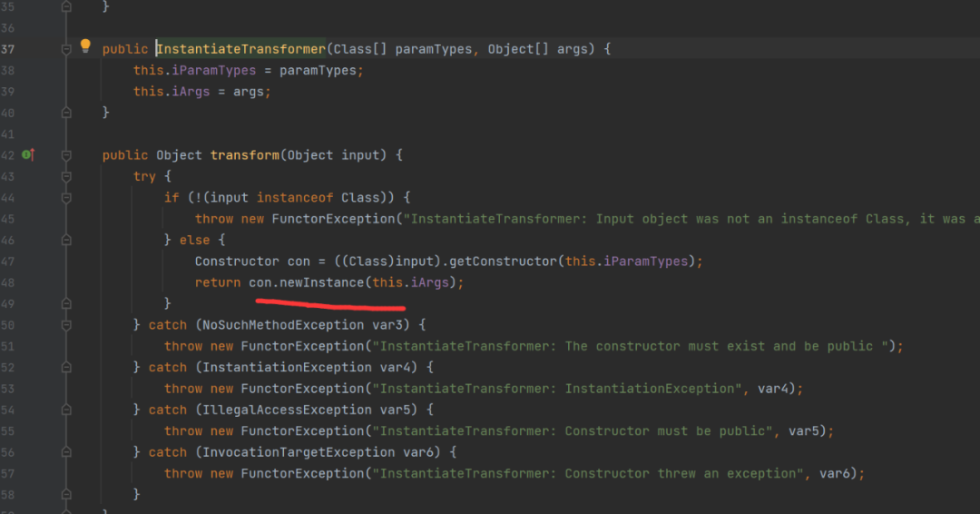This screenshot has height=514, width=980.
Task: Collapse the IllegalAccessException catch fold on line 54
Action: tap(66, 410)
